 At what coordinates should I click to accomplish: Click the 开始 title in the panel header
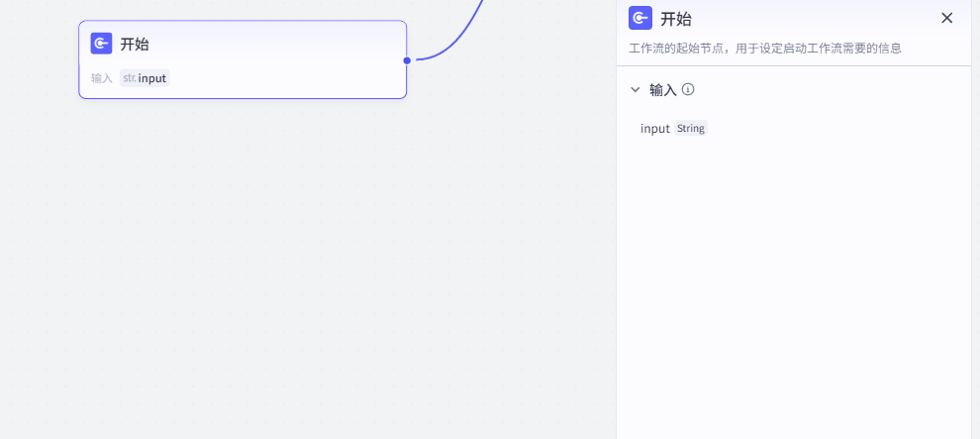coord(676,18)
